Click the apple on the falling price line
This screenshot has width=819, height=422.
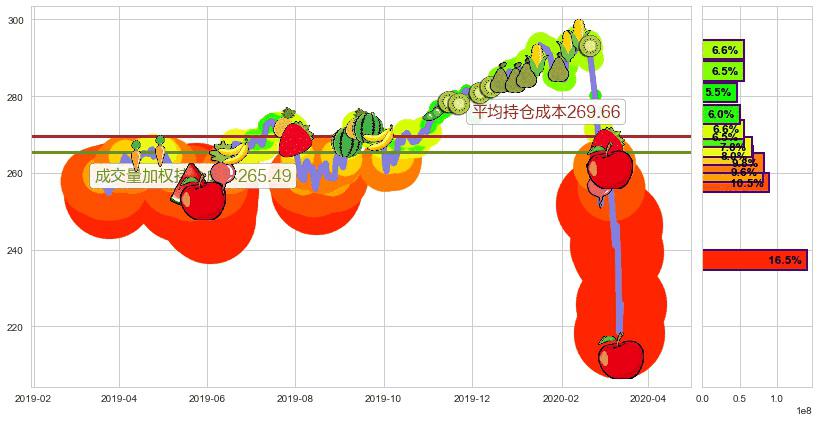(607, 164)
